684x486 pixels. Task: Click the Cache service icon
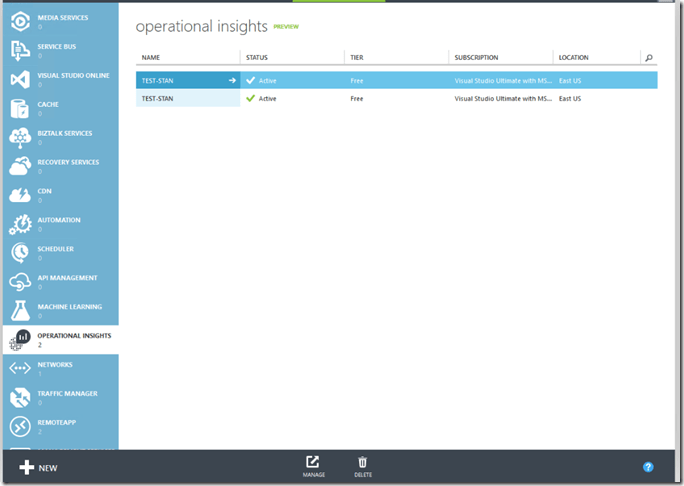point(21,108)
